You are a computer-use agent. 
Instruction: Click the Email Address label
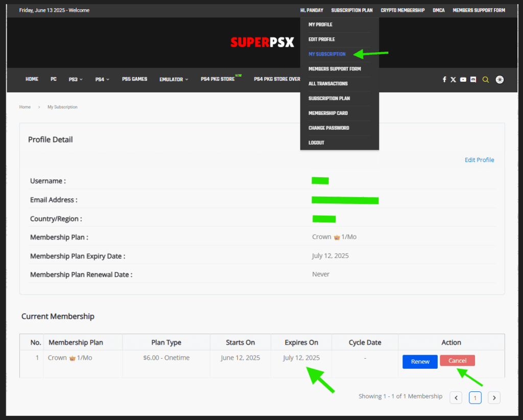53,200
